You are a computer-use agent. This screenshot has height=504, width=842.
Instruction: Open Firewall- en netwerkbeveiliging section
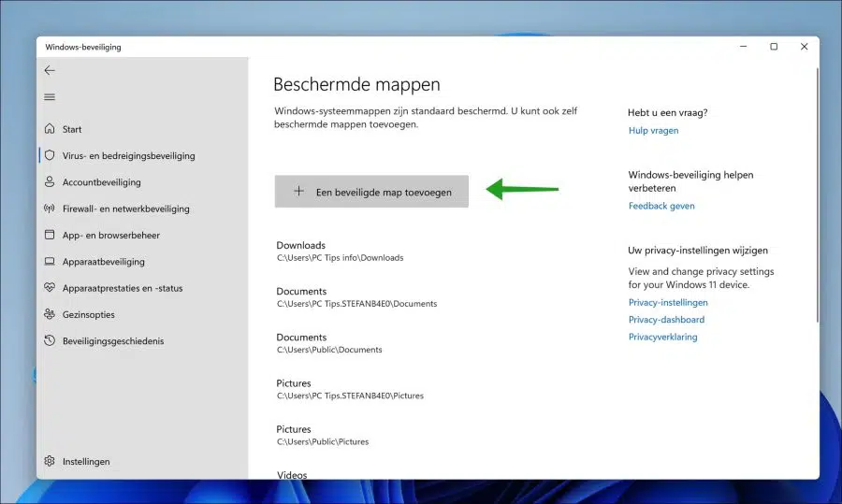click(x=125, y=209)
